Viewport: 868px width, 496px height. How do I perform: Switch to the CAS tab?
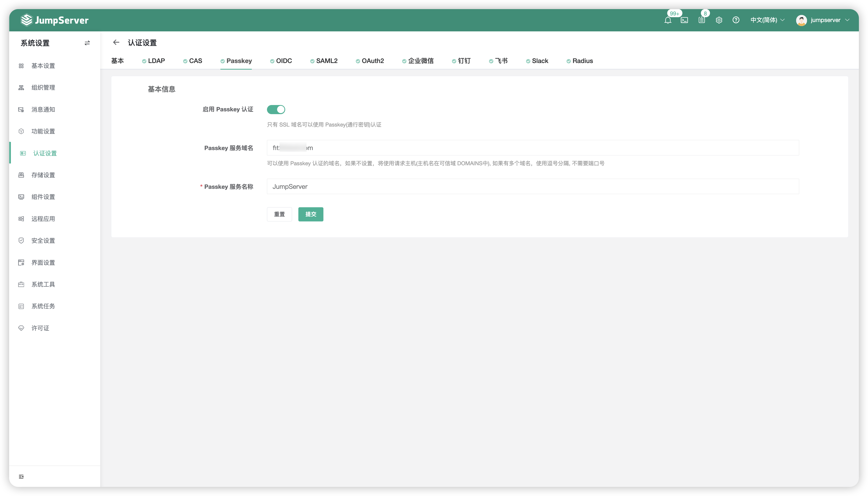coord(193,61)
